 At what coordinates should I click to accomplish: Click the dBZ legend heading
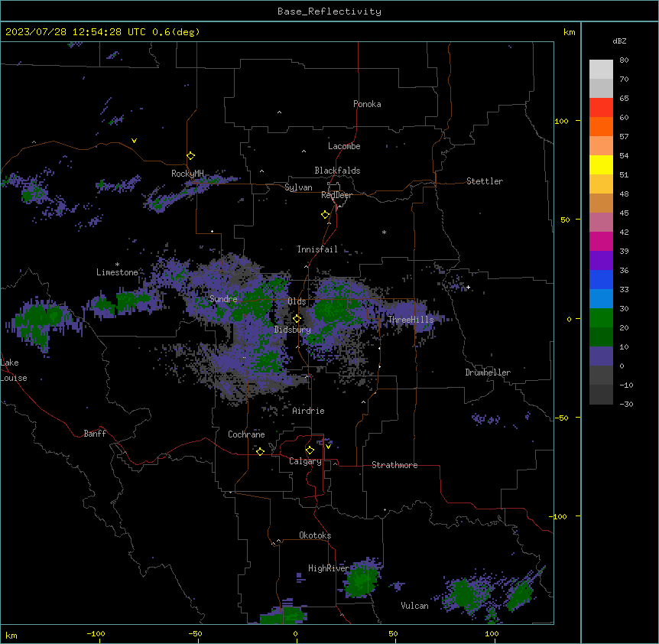[x=619, y=41]
